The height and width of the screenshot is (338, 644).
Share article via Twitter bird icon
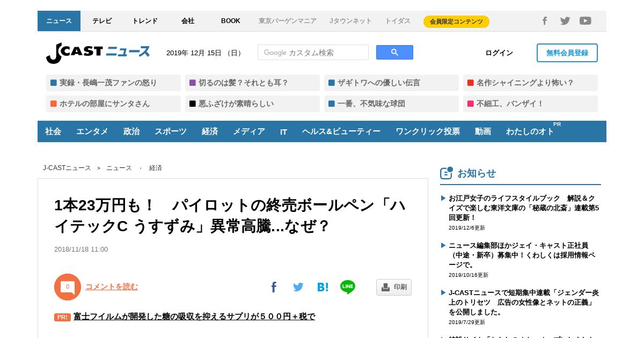tap(298, 287)
